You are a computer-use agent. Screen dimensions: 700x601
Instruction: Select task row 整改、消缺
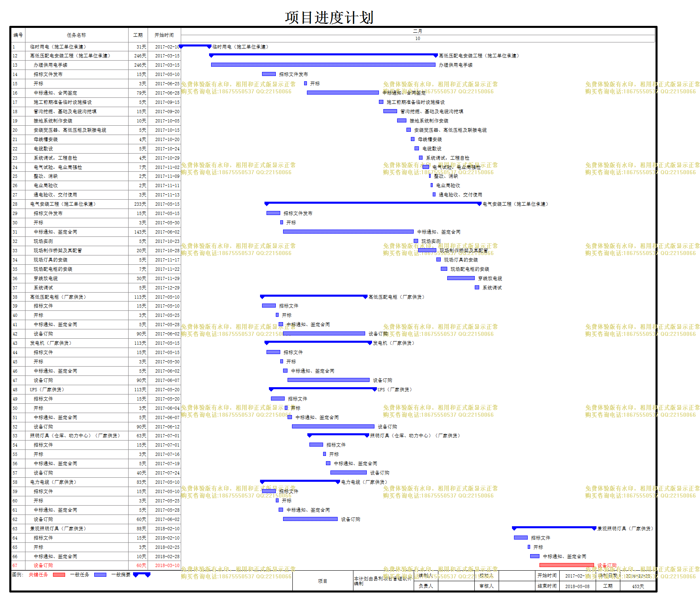(96, 176)
